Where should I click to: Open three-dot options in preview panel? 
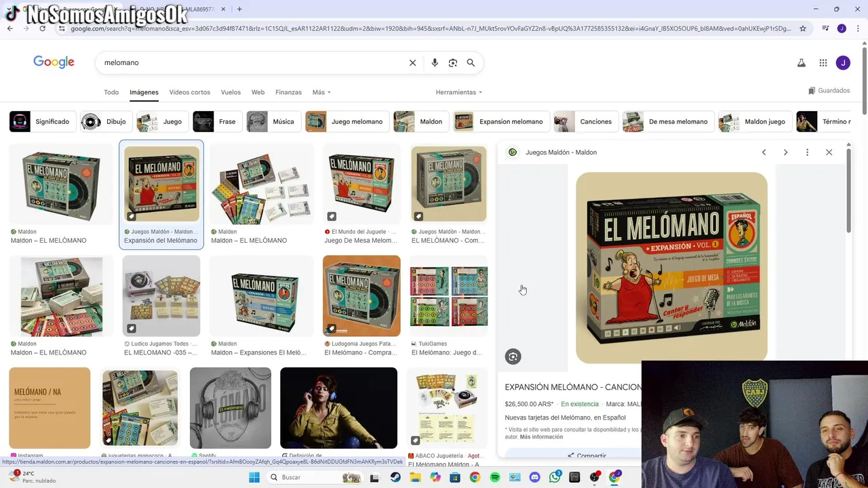click(807, 152)
